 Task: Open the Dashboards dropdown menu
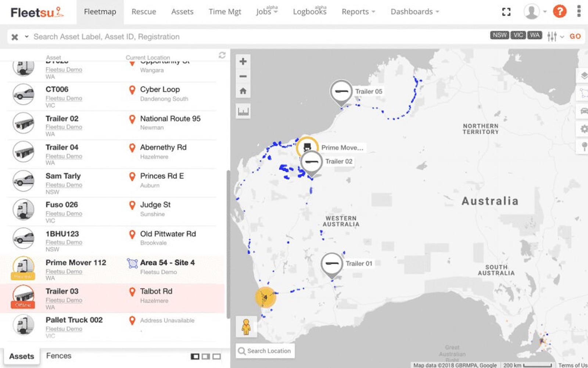point(415,12)
